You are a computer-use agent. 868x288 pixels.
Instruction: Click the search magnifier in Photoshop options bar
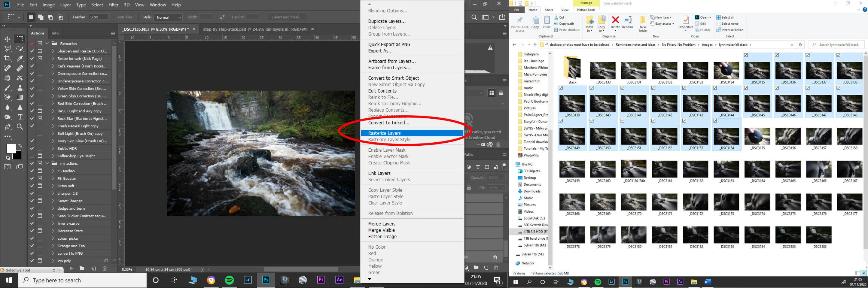[474, 17]
